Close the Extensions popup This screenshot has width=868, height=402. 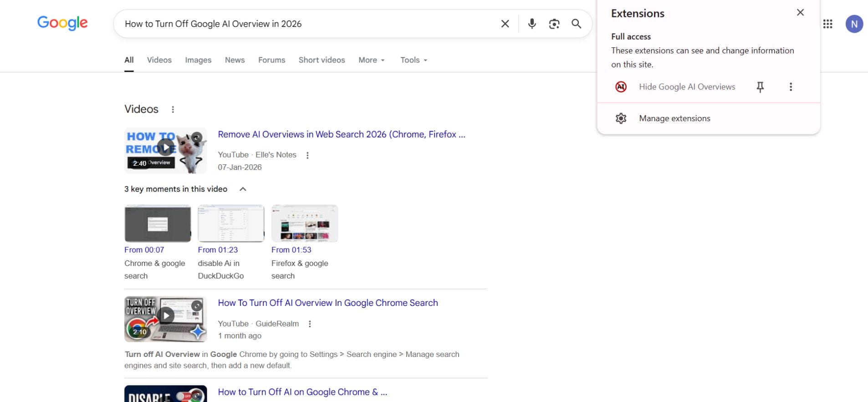(x=800, y=13)
